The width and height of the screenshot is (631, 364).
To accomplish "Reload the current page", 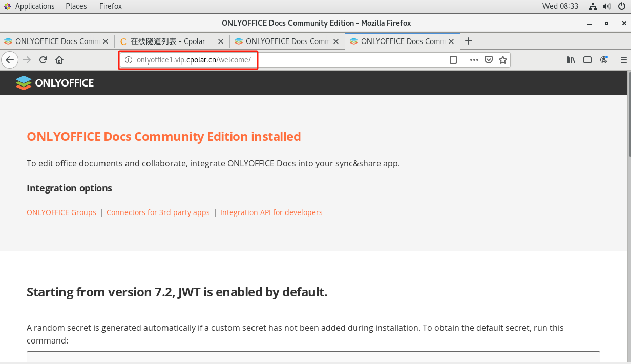I will (44, 60).
